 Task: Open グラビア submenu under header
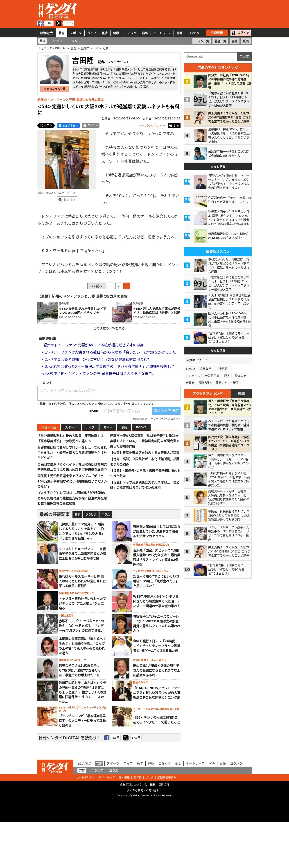tap(57, 41)
